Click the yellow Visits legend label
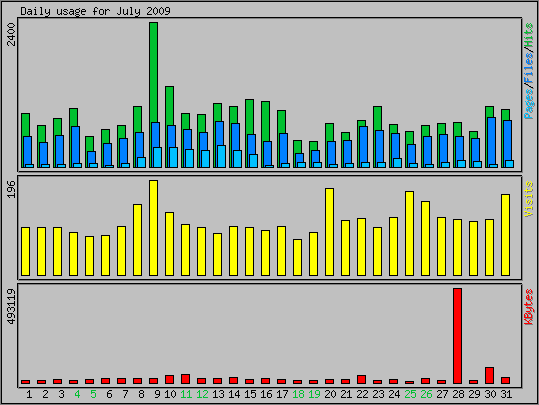The image size is (539, 405). (529, 199)
